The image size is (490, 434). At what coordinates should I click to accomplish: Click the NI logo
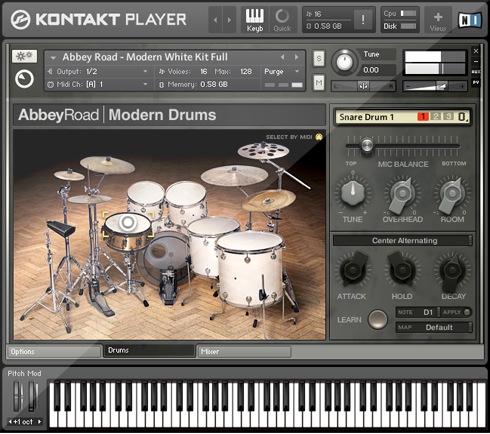pyautogui.click(x=470, y=20)
